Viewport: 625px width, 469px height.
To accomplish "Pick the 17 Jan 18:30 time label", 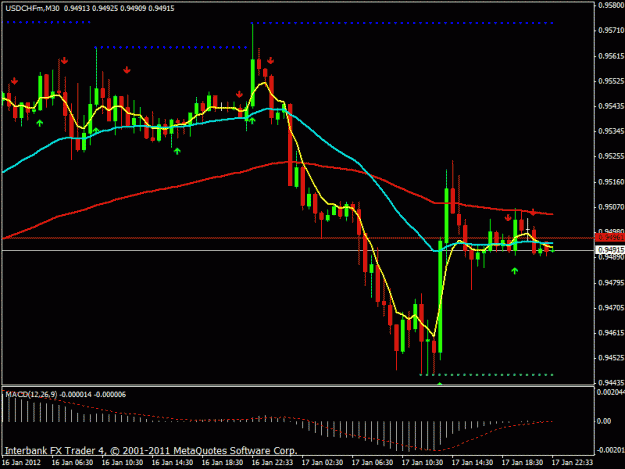I will pos(522,463).
